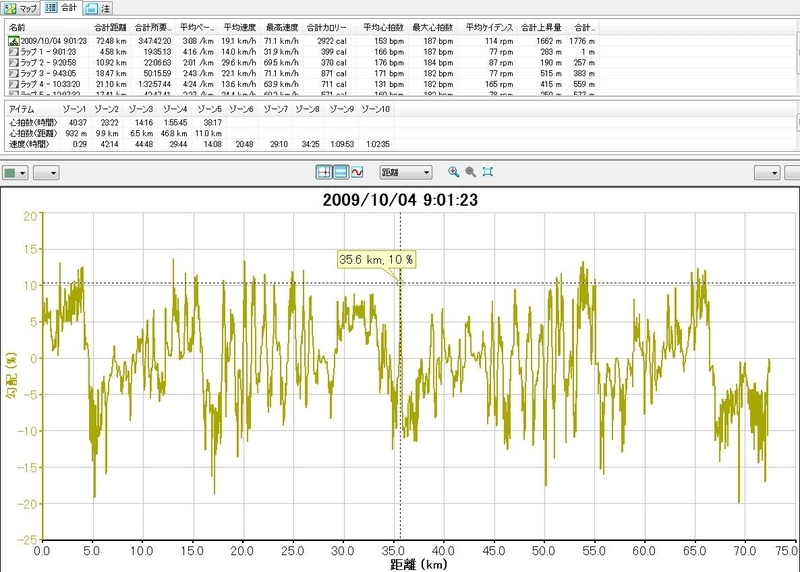This screenshot has width=800, height=572.
Task: Open the 注 notes tab
Action: [98, 8]
